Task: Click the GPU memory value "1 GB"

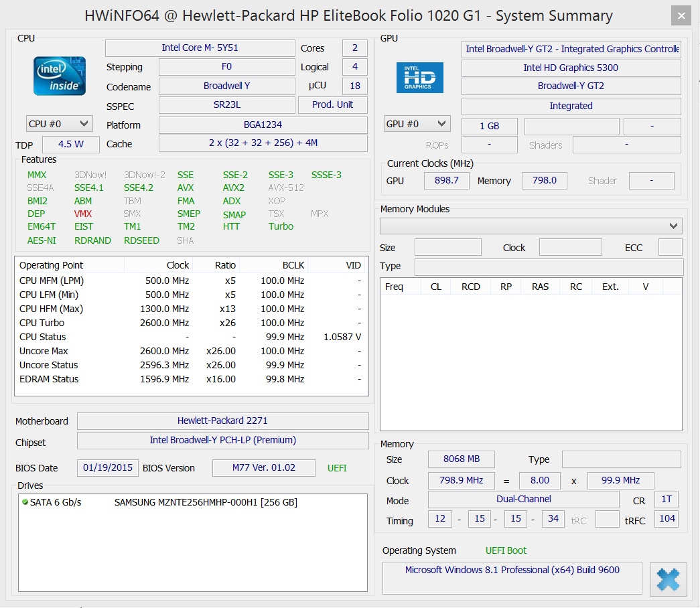Action: coord(489,127)
